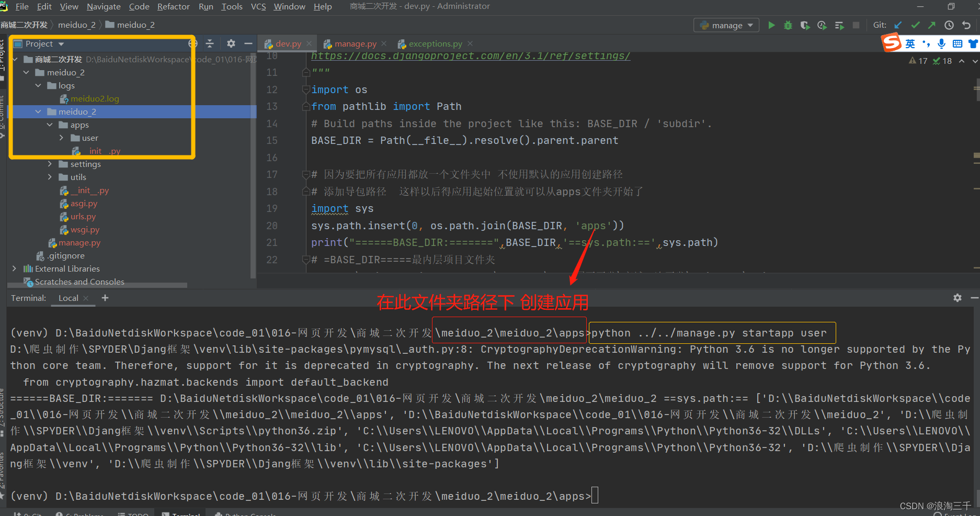Image resolution: width=980 pixels, height=516 pixels.
Task: Click the concurrency diagram run icon
Action: tap(839, 25)
